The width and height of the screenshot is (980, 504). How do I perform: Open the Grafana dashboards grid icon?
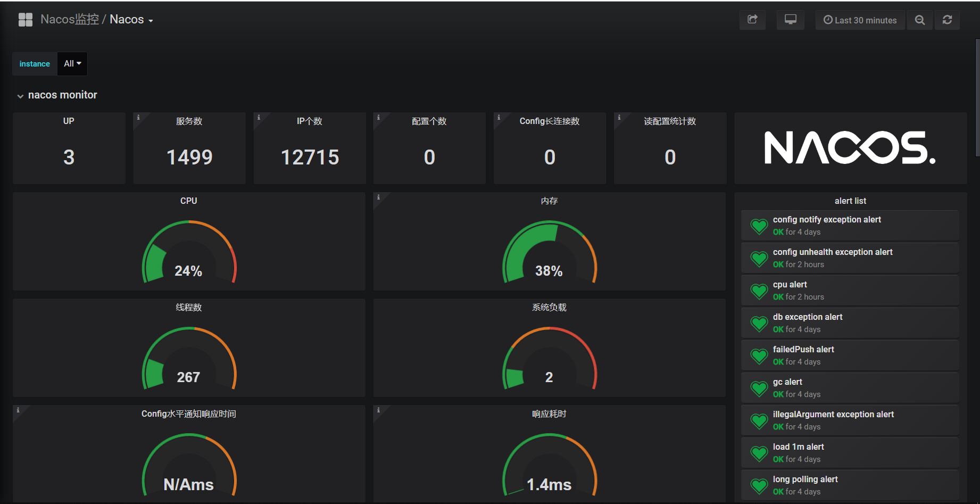click(26, 20)
